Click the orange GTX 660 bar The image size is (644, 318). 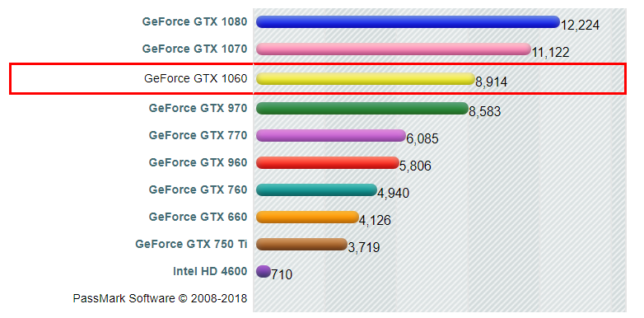[307, 217]
